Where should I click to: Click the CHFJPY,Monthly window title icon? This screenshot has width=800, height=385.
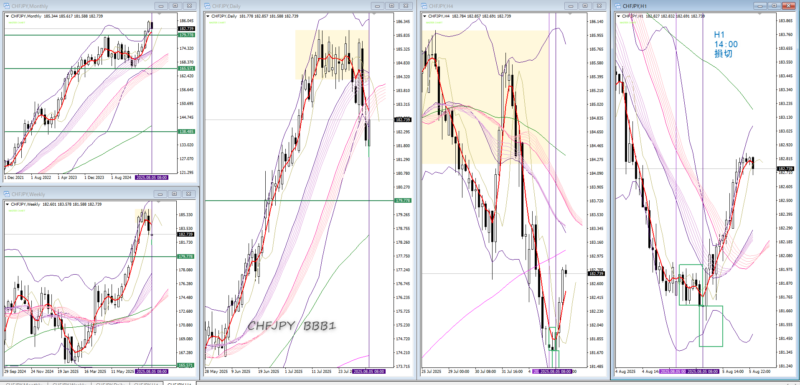point(6,6)
